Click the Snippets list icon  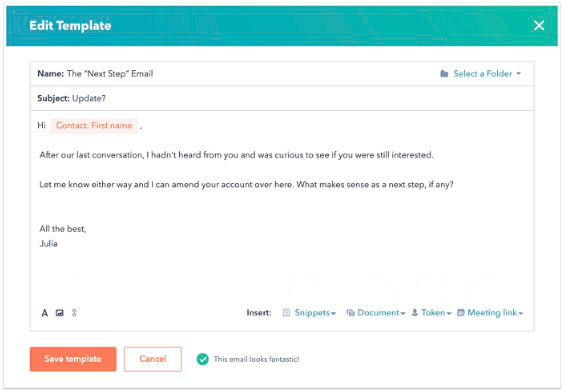(286, 313)
